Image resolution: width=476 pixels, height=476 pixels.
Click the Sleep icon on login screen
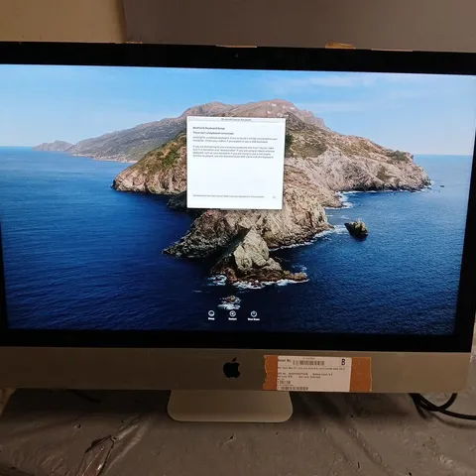pos(211,313)
